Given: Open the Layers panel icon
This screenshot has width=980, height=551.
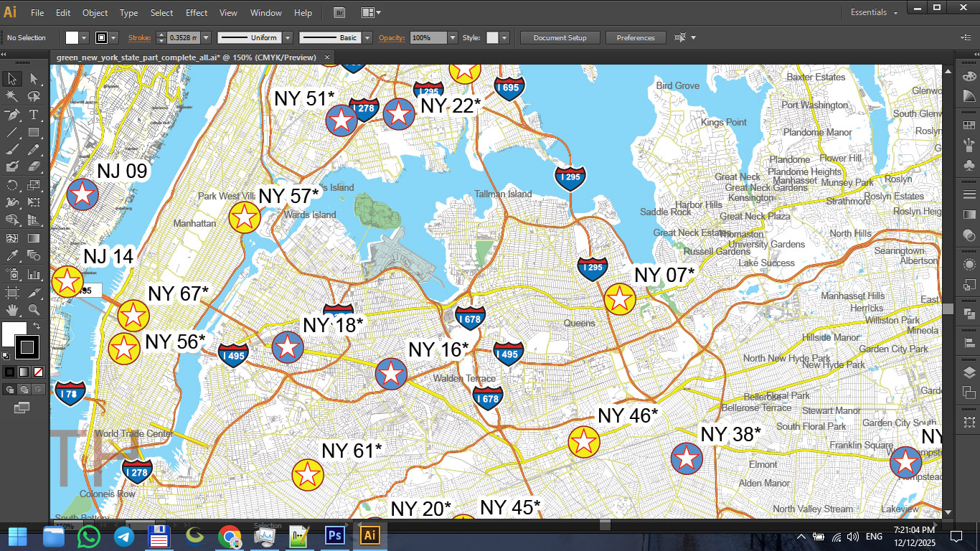Looking at the screenshot, I should pos(969,372).
